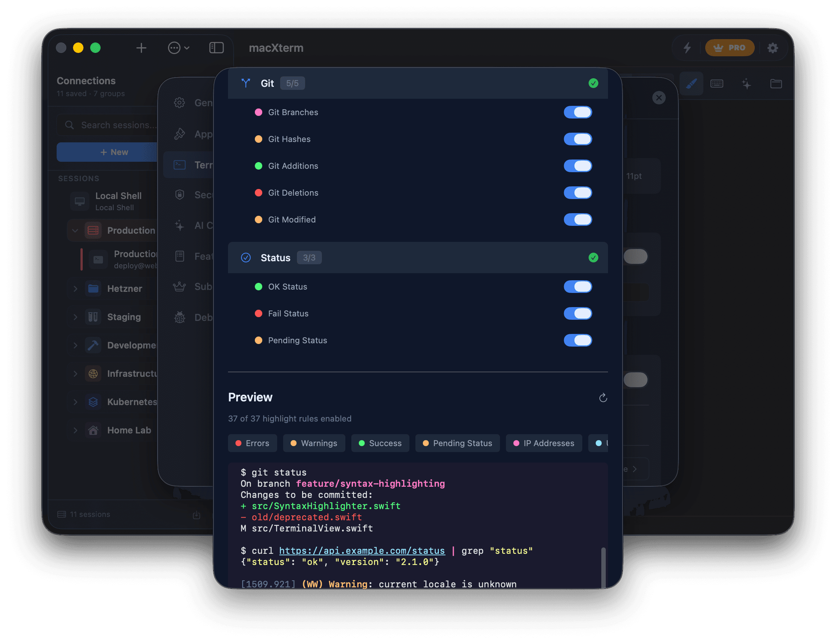This screenshot has width=836, height=644.
Task: Expand the Kubernetes session group
Action: (75, 402)
